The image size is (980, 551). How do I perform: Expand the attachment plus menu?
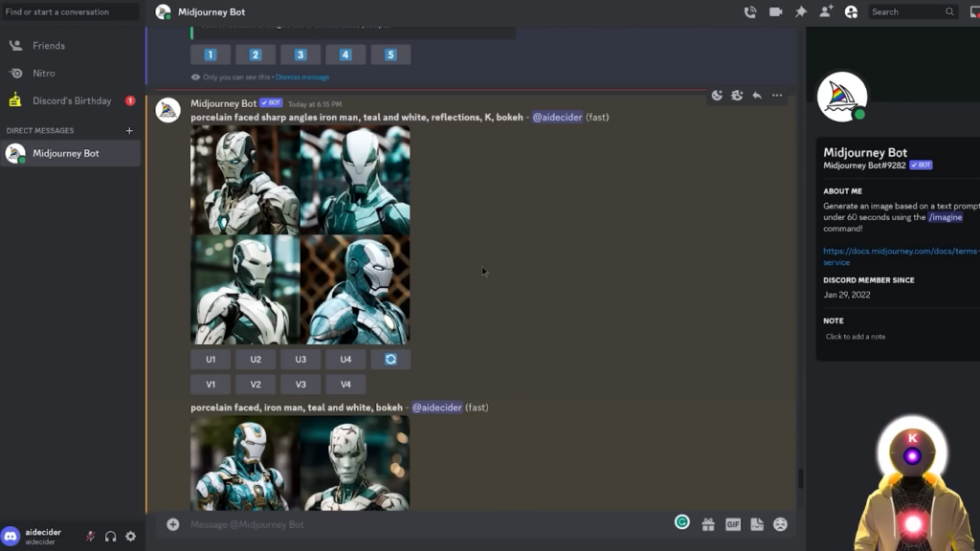click(x=173, y=524)
